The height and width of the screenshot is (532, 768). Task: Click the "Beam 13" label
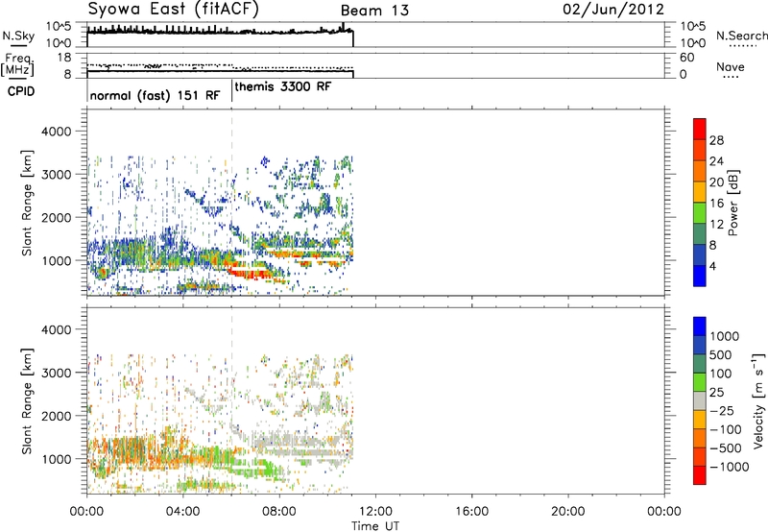coord(374,11)
